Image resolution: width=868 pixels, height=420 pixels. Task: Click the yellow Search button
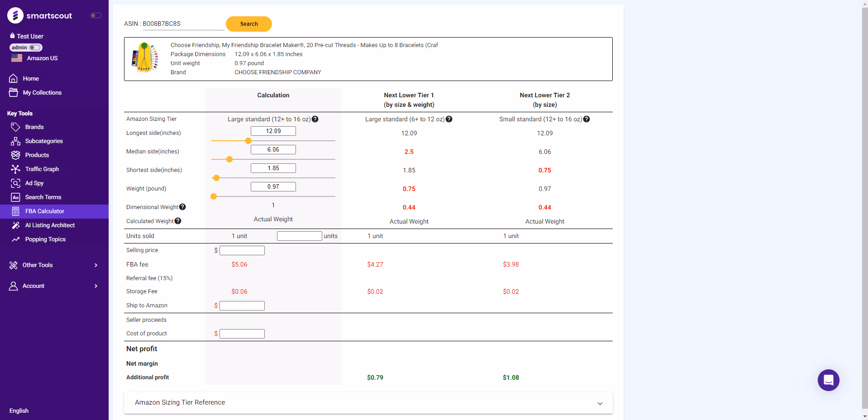249,24
